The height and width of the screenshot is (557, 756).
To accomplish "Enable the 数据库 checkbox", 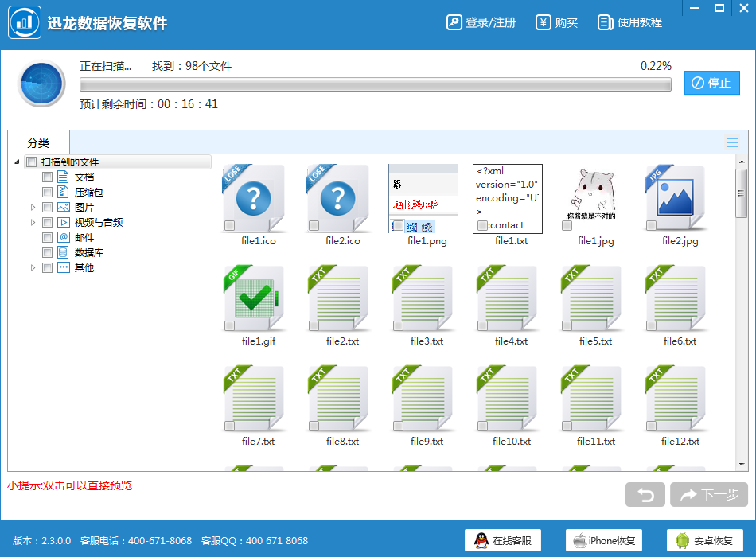I will pyautogui.click(x=48, y=253).
